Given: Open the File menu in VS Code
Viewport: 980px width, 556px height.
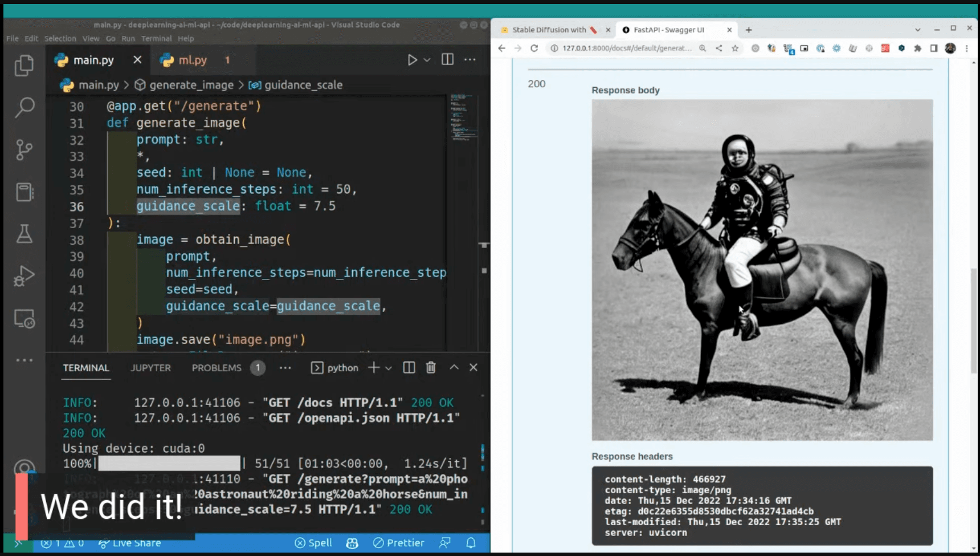Looking at the screenshot, I should tap(13, 39).
